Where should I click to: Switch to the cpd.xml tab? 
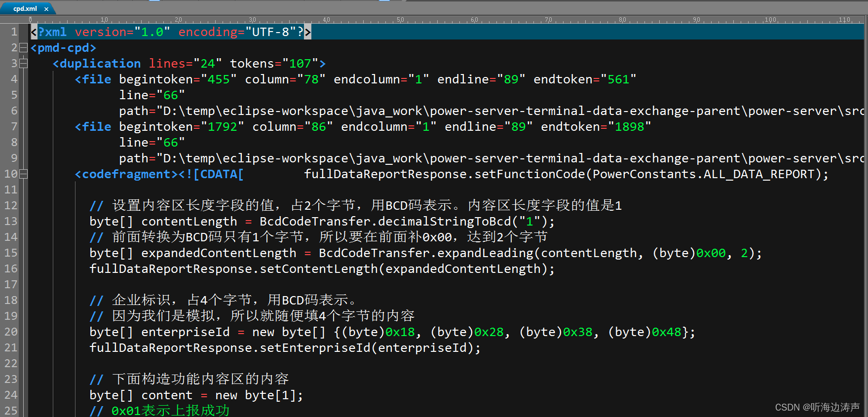click(x=25, y=9)
